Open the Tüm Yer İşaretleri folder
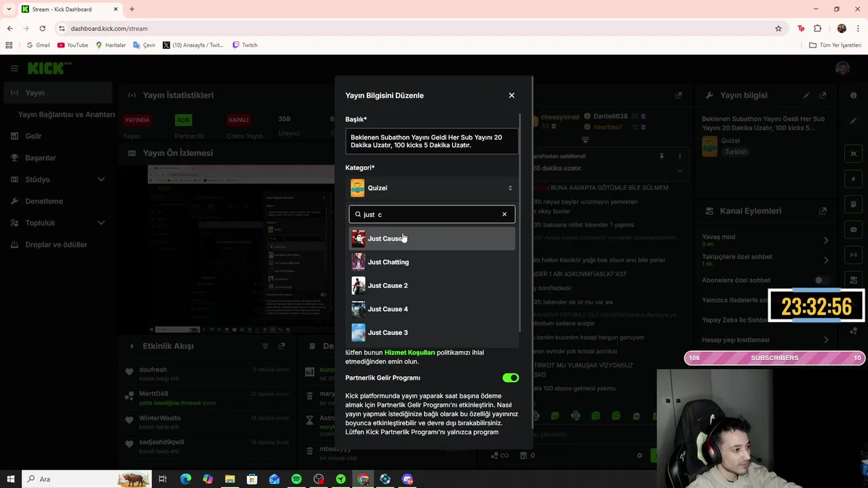868x488 pixels. [x=835, y=45]
